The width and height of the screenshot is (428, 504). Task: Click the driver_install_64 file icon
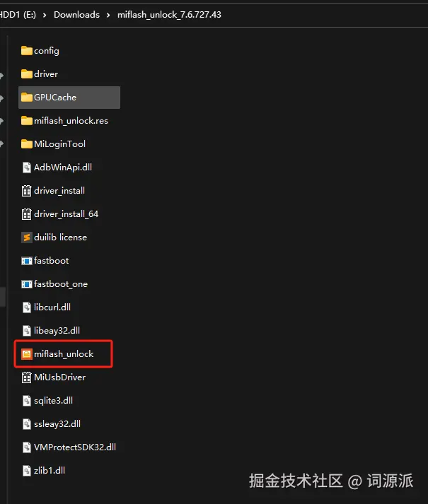[x=27, y=213]
